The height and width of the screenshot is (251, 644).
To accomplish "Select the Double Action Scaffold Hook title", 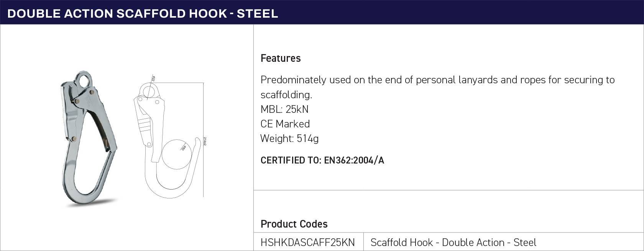I will [143, 13].
